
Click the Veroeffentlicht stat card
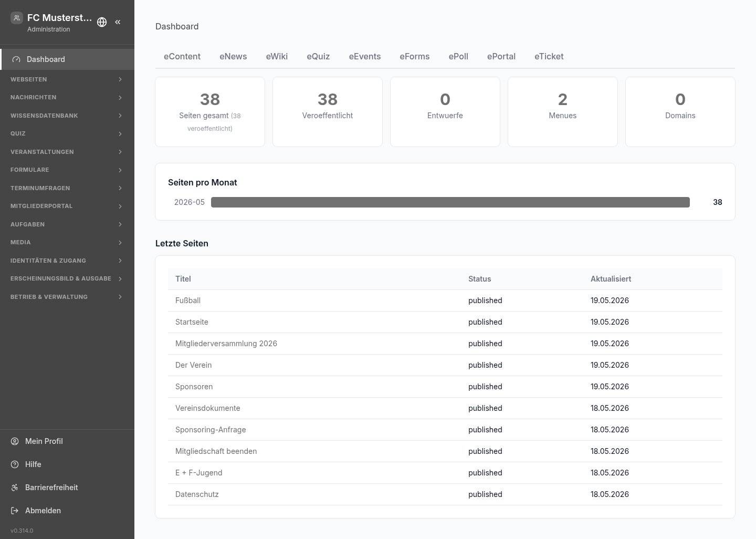click(x=328, y=112)
